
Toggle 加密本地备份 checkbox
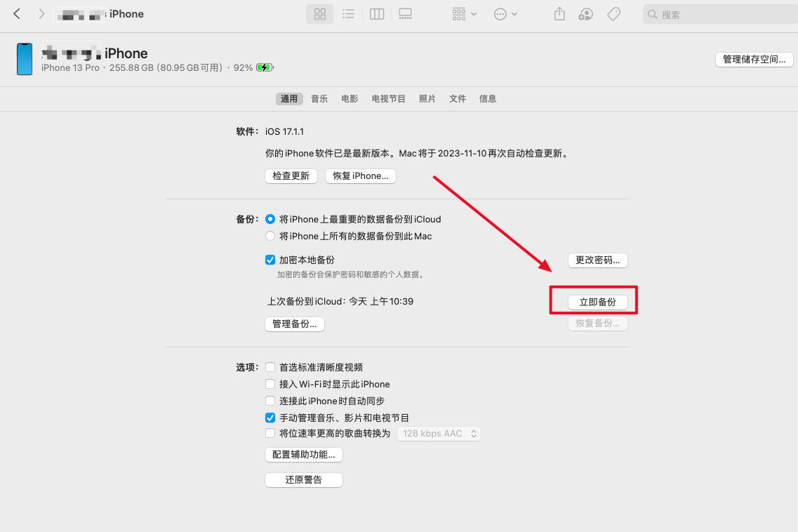click(x=270, y=260)
